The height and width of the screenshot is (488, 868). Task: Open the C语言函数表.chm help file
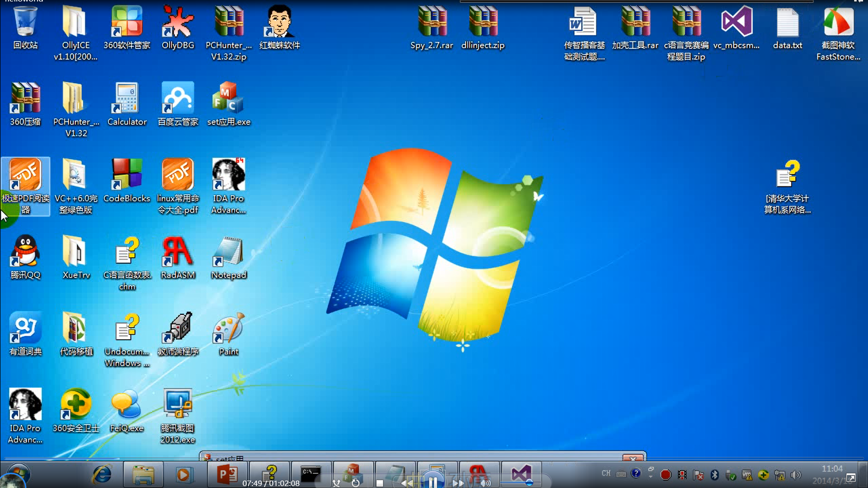click(127, 263)
